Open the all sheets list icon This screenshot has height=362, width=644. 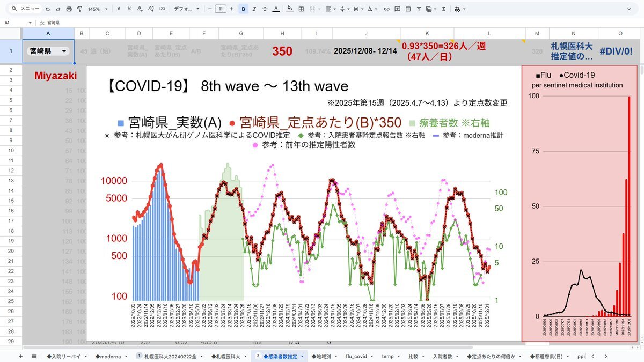[34, 356]
